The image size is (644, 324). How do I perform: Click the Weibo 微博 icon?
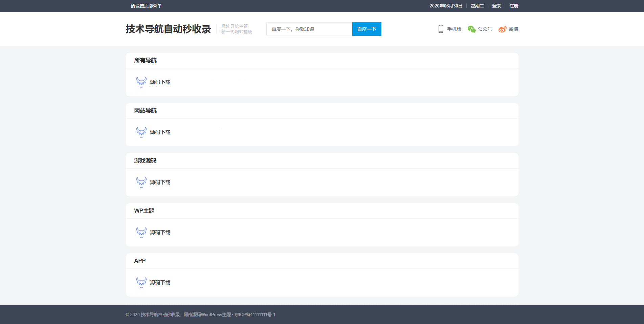pos(502,29)
